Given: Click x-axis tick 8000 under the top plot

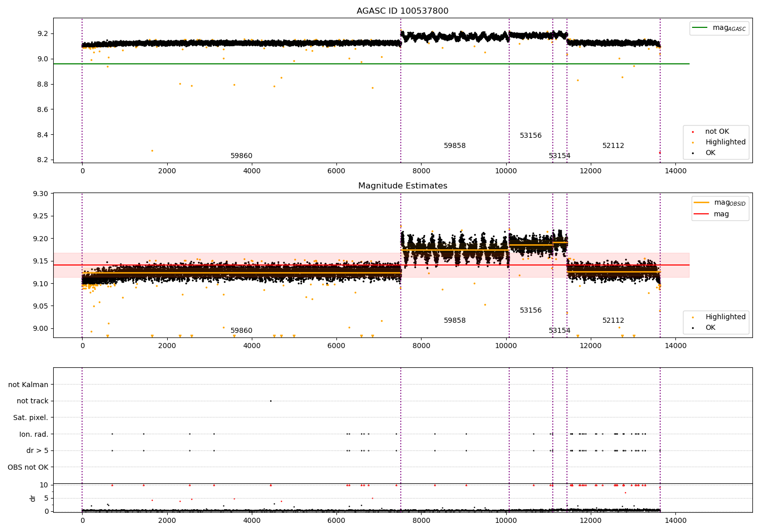Looking at the screenshot, I should pos(421,171).
